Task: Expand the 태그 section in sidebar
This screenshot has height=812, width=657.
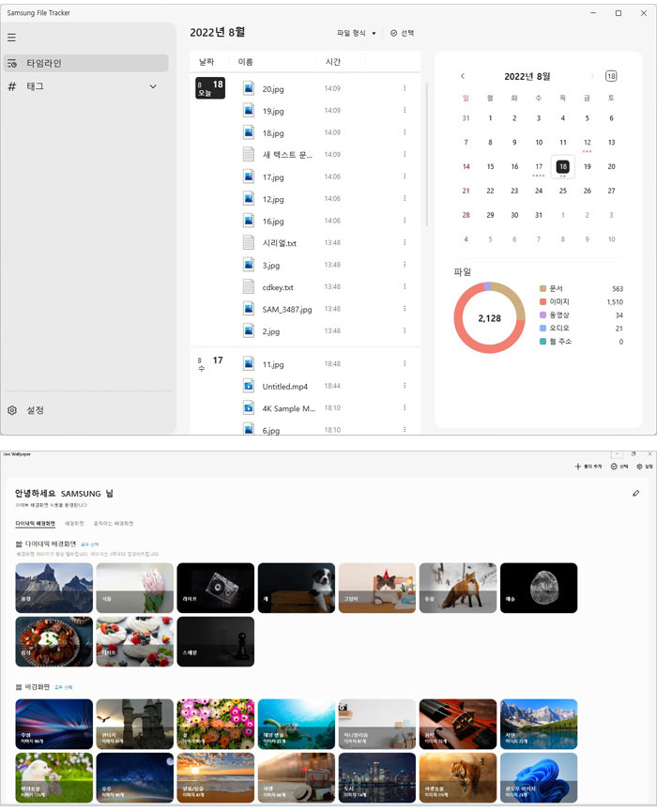Action: (153, 86)
